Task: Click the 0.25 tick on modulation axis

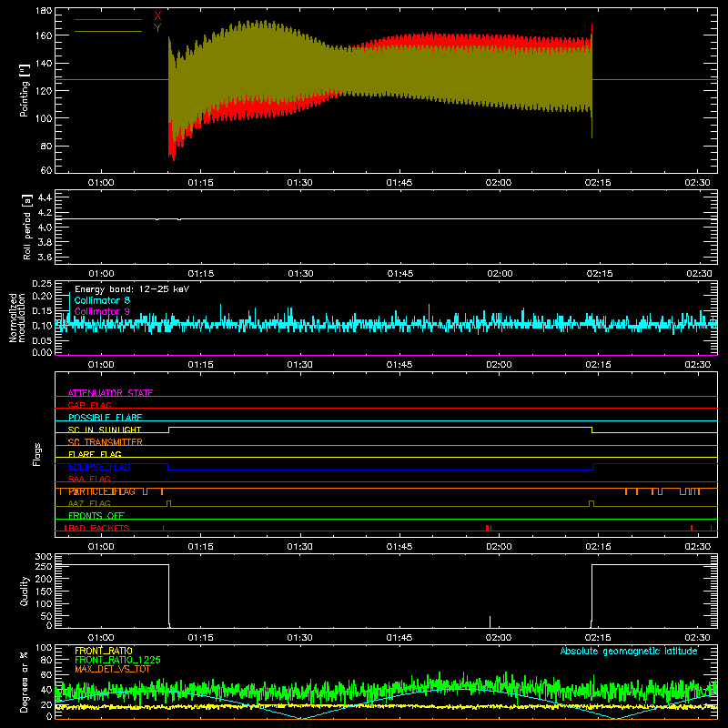Action: [42, 283]
